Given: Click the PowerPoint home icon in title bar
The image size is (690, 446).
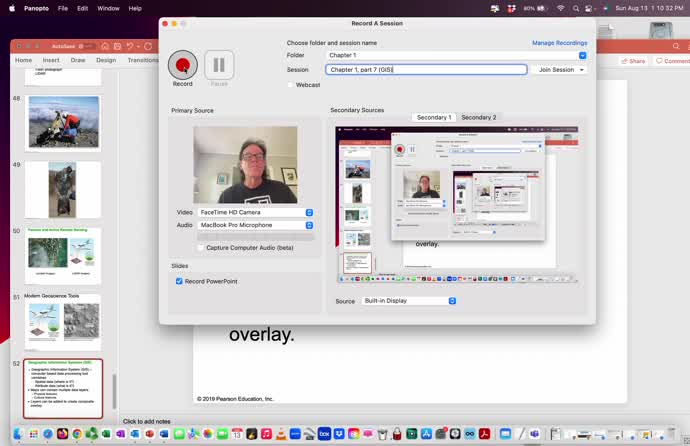Looking at the screenshot, I should click(x=105, y=46).
